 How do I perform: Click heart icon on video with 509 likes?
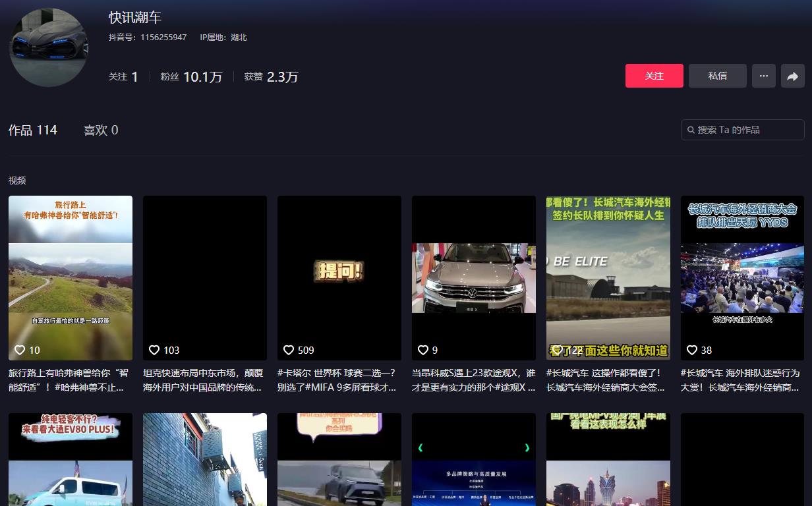(289, 350)
